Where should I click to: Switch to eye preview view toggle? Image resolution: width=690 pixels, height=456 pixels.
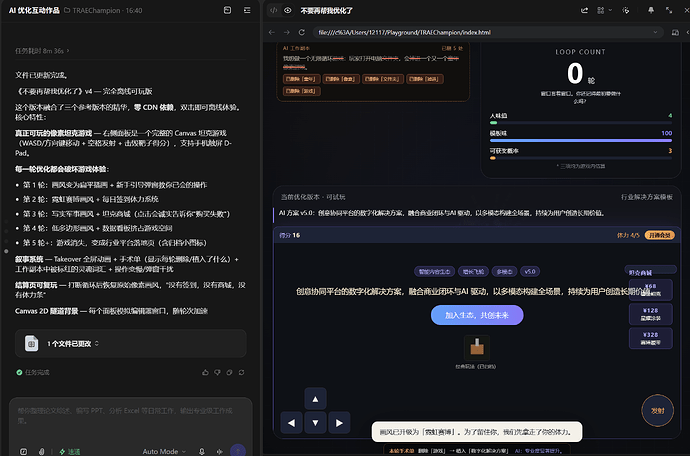coord(288,10)
